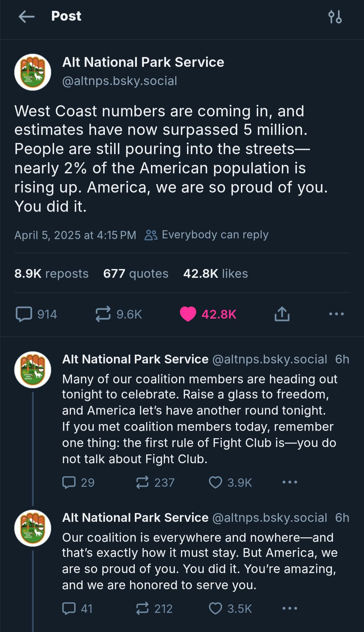Image resolution: width=364 pixels, height=632 pixels.
Task: View the 677 quotes list
Action: pos(135,273)
